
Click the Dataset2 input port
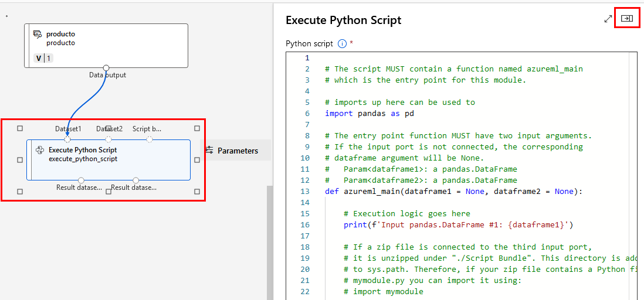(x=109, y=139)
